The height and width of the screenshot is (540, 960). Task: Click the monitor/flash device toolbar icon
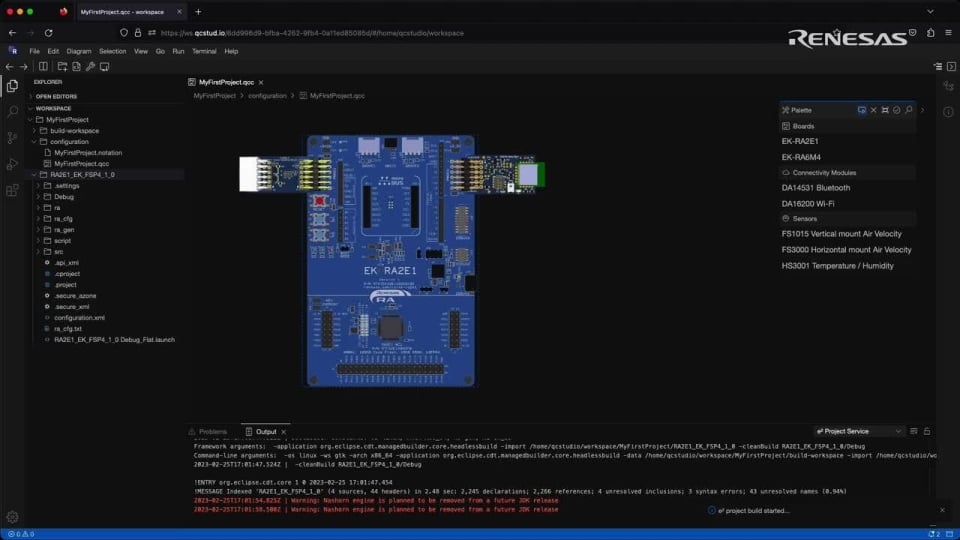click(105, 67)
